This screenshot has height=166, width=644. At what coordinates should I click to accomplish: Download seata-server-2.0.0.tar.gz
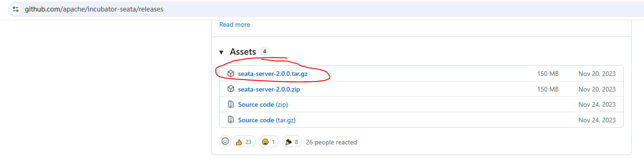273,74
